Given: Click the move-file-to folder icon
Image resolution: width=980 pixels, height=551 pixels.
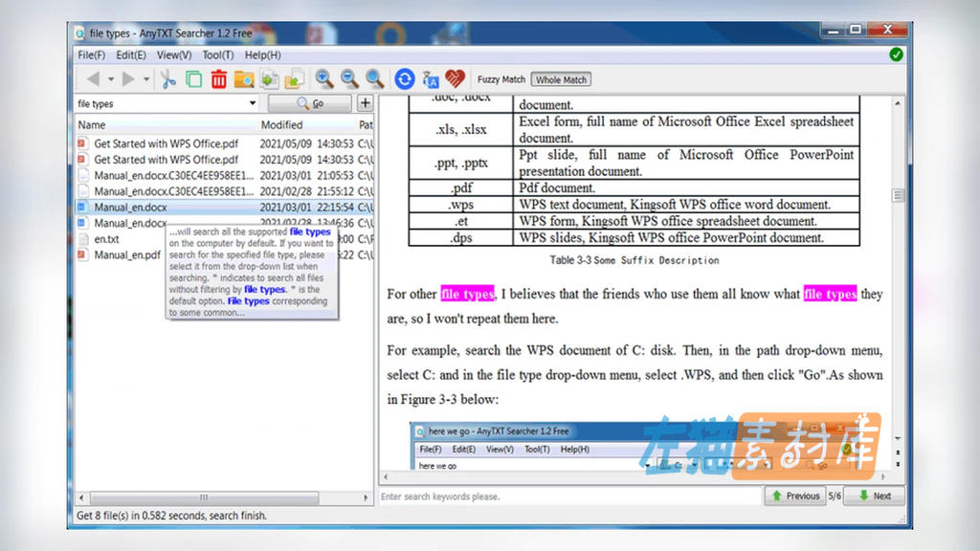Looking at the screenshot, I should coord(295,79).
